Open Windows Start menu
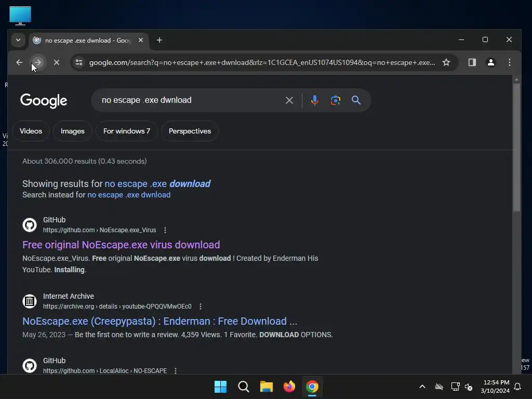The image size is (532, 399). (220, 387)
